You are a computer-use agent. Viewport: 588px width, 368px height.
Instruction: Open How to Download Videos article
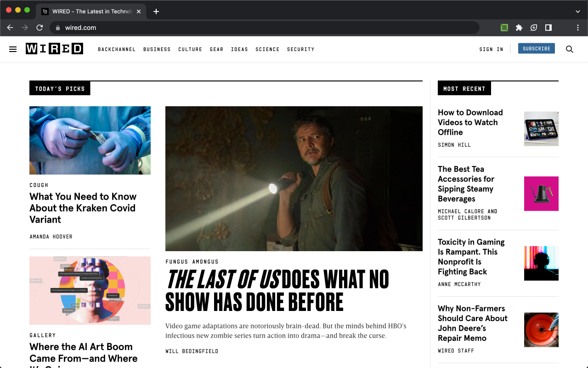[470, 122]
